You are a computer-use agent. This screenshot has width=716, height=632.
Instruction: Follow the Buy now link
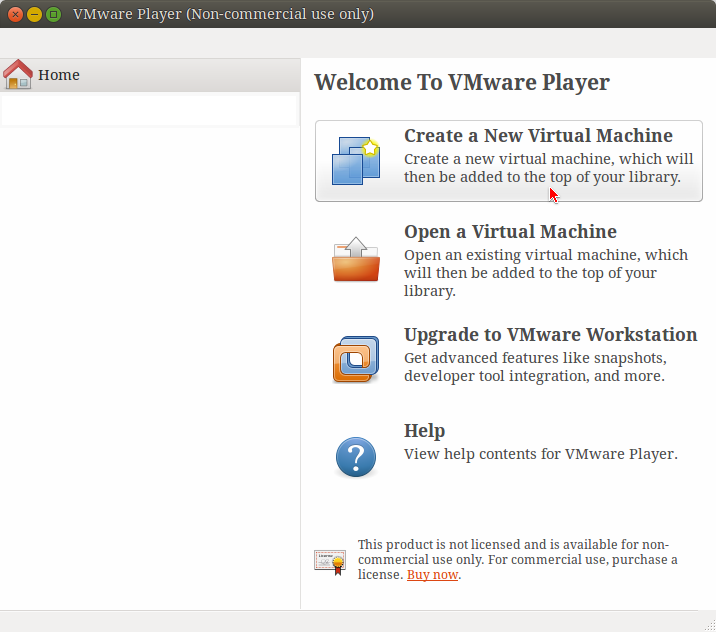tap(432, 574)
